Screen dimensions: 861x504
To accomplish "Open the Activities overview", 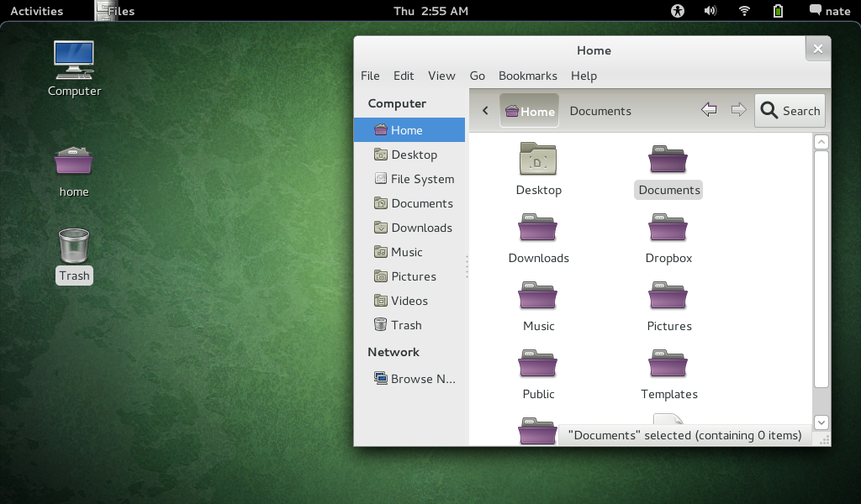I will [x=37, y=11].
